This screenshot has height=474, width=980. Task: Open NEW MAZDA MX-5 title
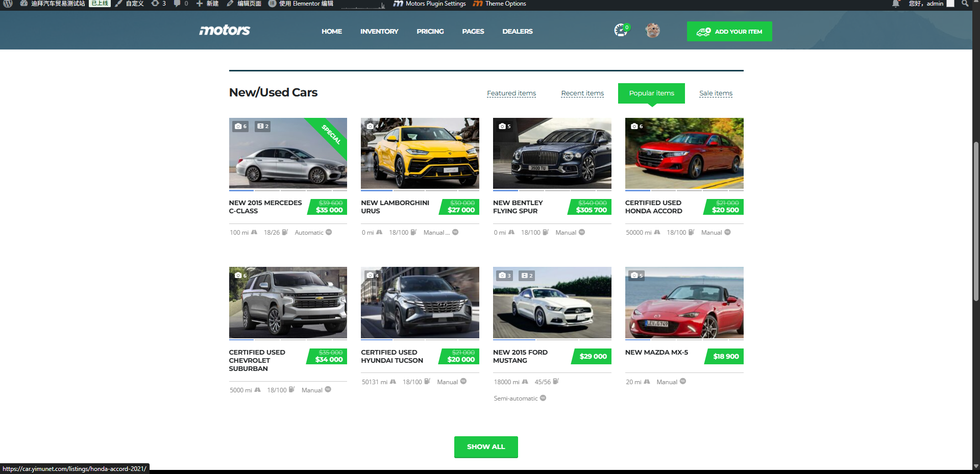click(656, 352)
